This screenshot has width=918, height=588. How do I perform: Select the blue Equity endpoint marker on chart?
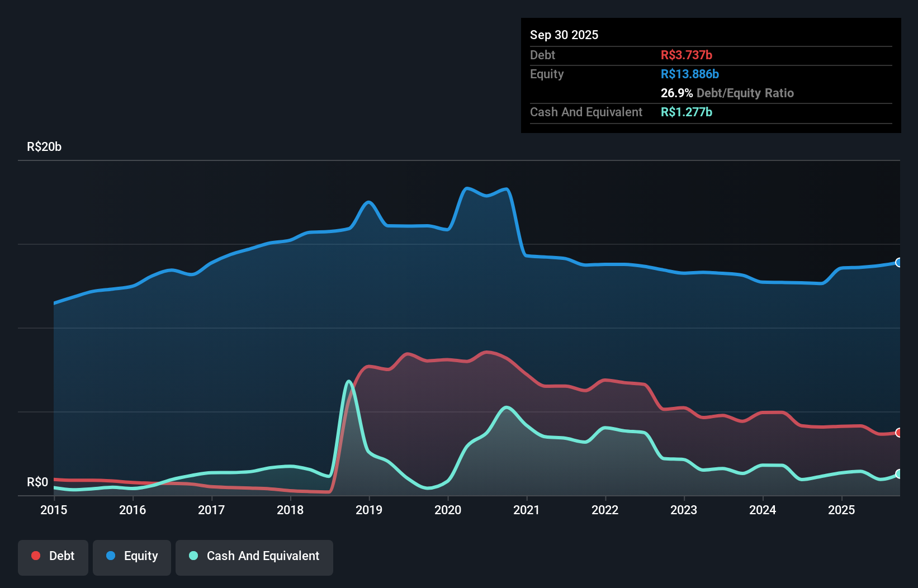[898, 262]
